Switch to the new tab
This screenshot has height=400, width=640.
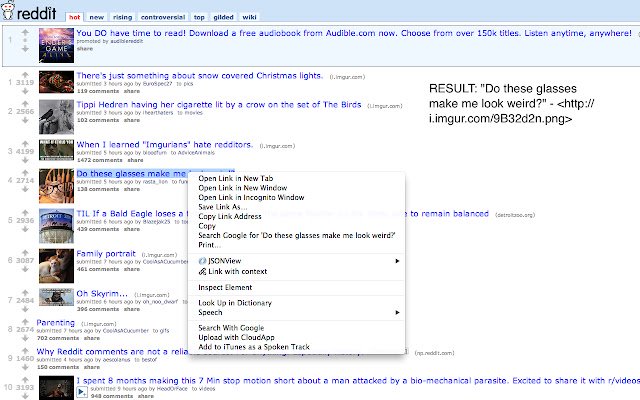click(x=96, y=17)
